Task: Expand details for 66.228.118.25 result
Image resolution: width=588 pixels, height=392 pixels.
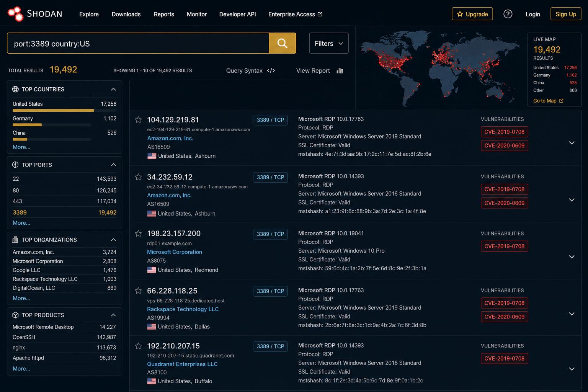Action: [x=572, y=314]
